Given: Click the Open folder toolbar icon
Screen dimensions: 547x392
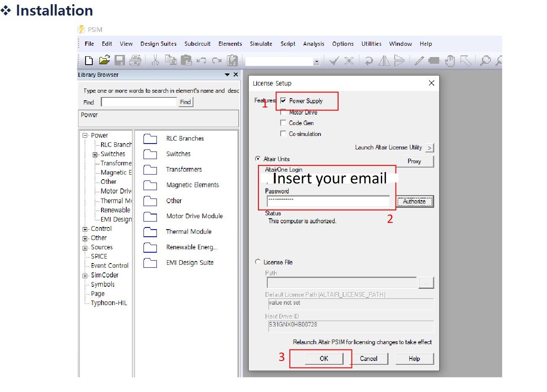Looking at the screenshot, I should [x=104, y=60].
